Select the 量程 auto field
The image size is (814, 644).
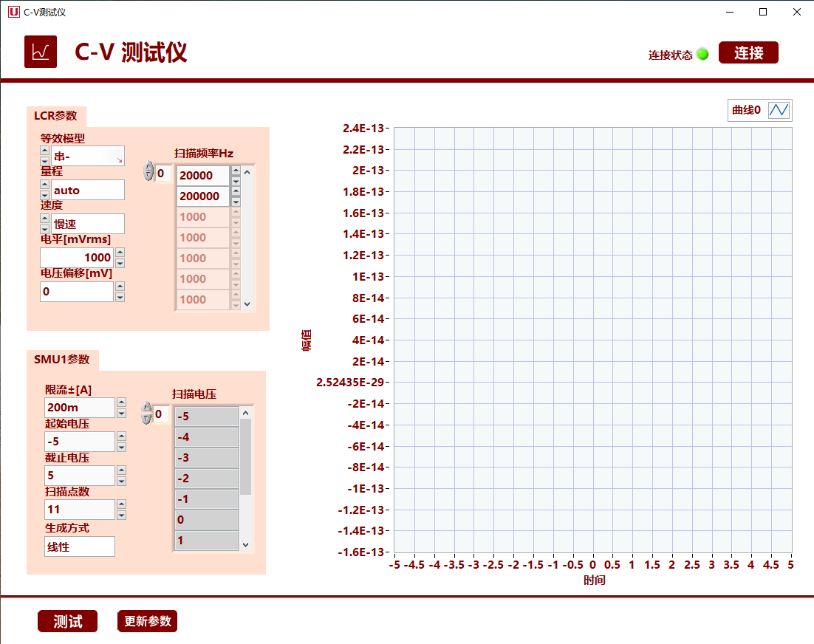coord(88,190)
